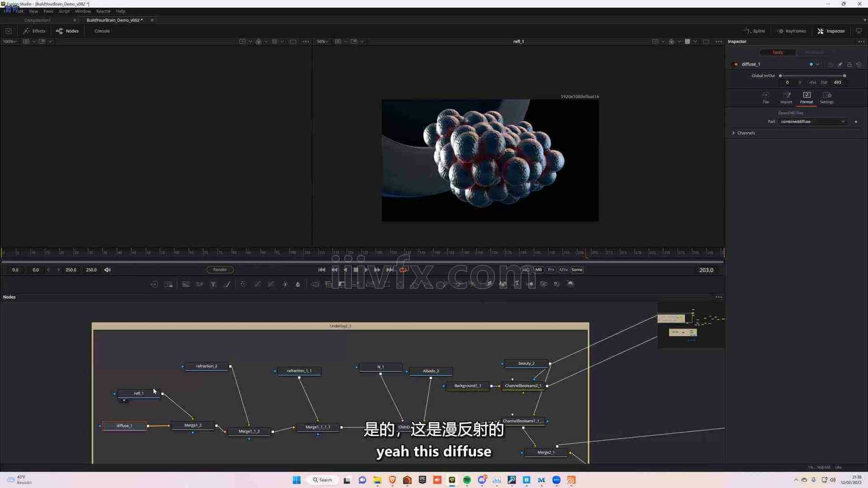The width and height of the screenshot is (868, 488).
Task: Pin the diffuse_1 tool in Inspector
Action: (x=840, y=64)
